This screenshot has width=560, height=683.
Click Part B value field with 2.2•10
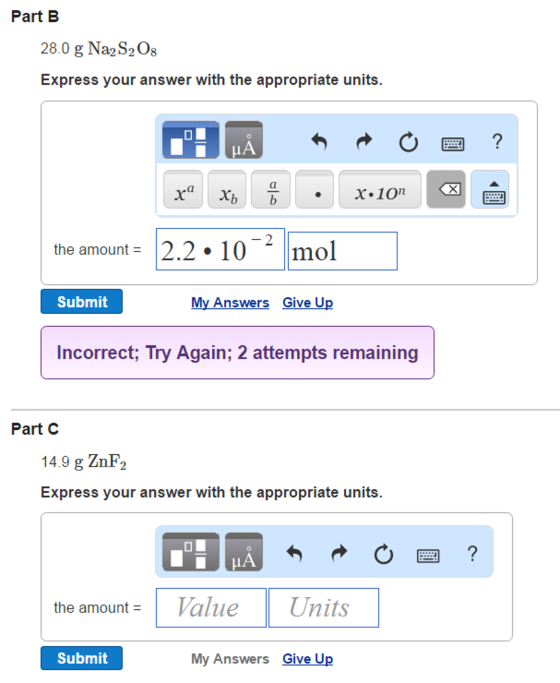(x=220, y=249)
